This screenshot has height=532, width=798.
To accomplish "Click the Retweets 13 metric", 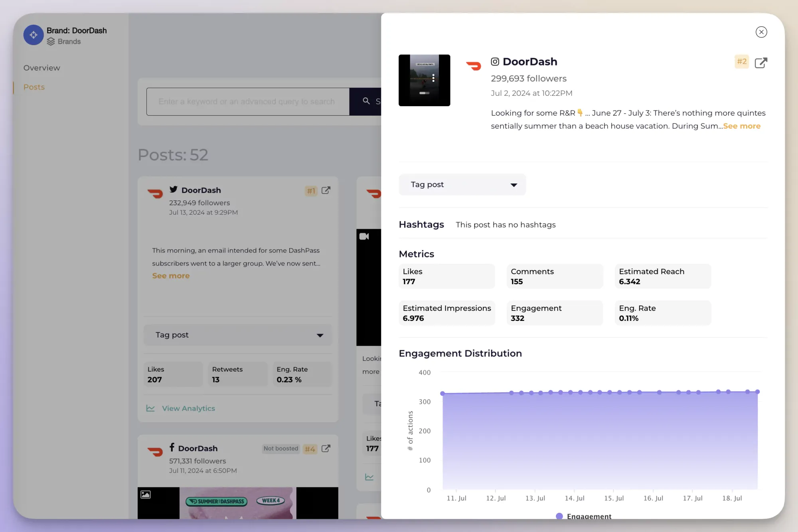I will pyautogui.click(x=238, y=374).
